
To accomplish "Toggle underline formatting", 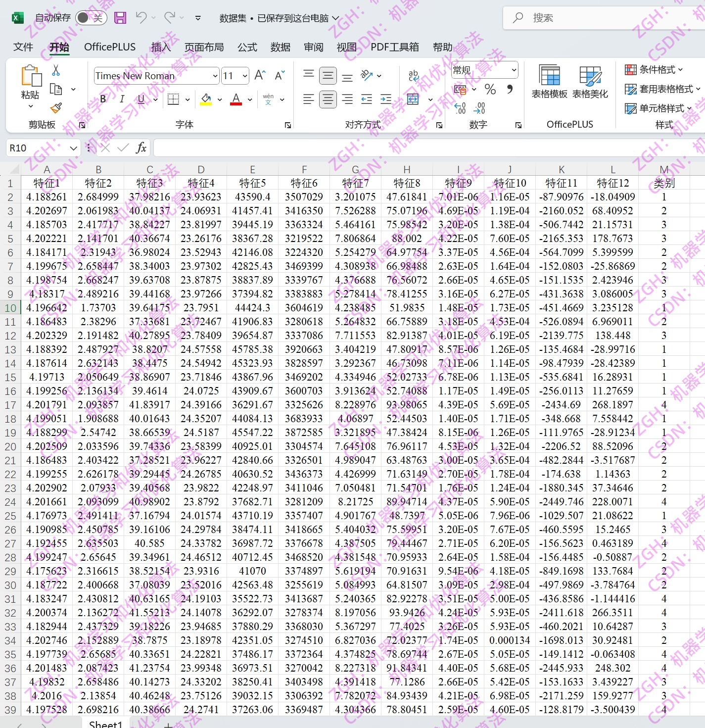I will pos(140,99).
